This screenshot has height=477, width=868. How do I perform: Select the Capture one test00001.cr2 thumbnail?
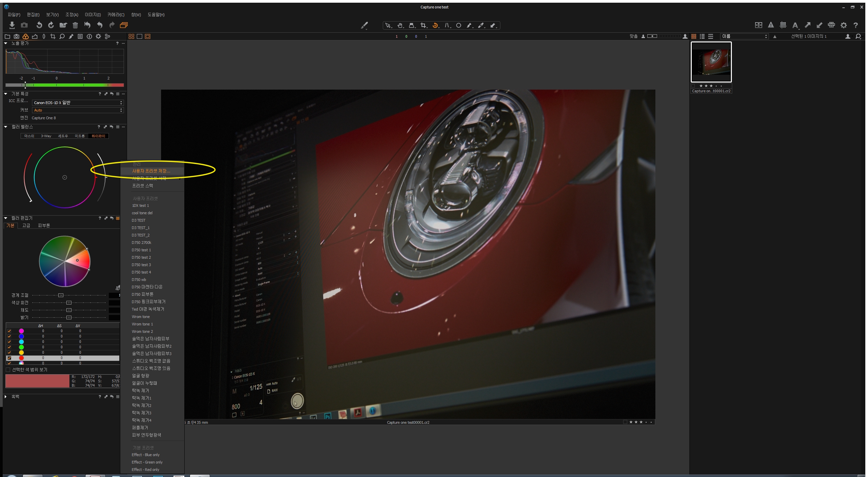[711, 62]
